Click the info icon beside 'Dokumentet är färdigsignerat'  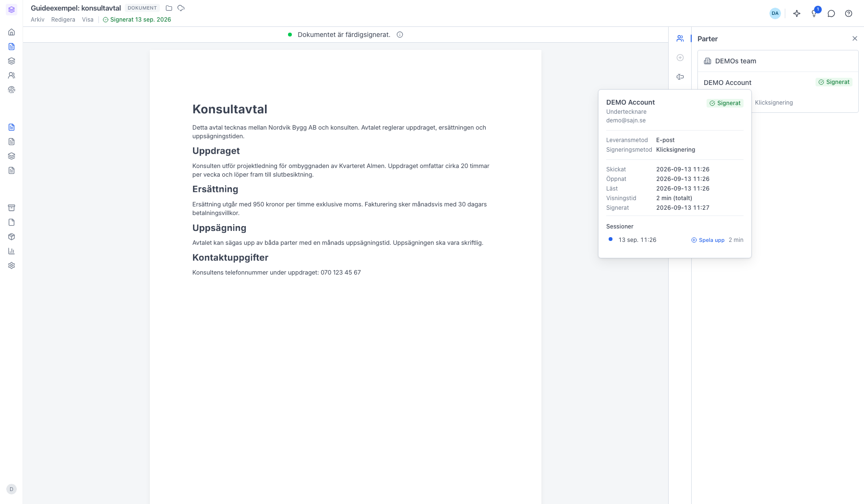(400, 35)
